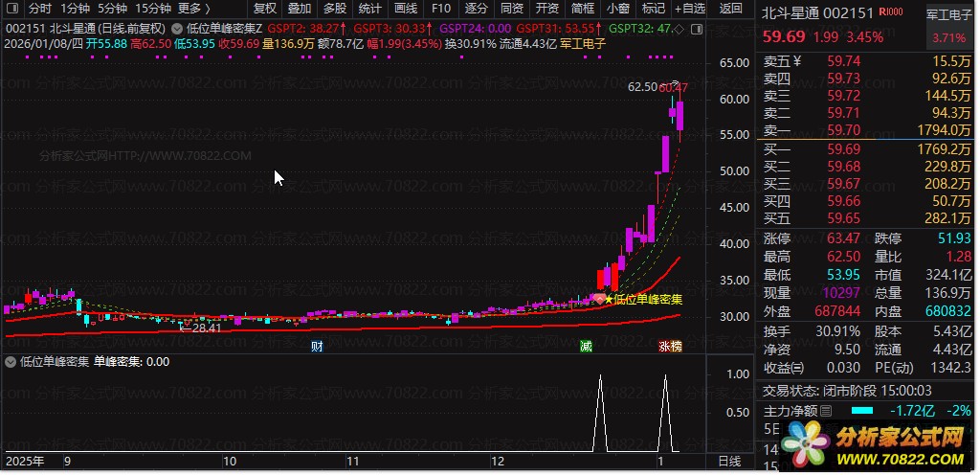This screenshot has width=980, height=475.
Task: Switch to the 1分钟 period
Action: pyautogui.click(x=76, y=8)
